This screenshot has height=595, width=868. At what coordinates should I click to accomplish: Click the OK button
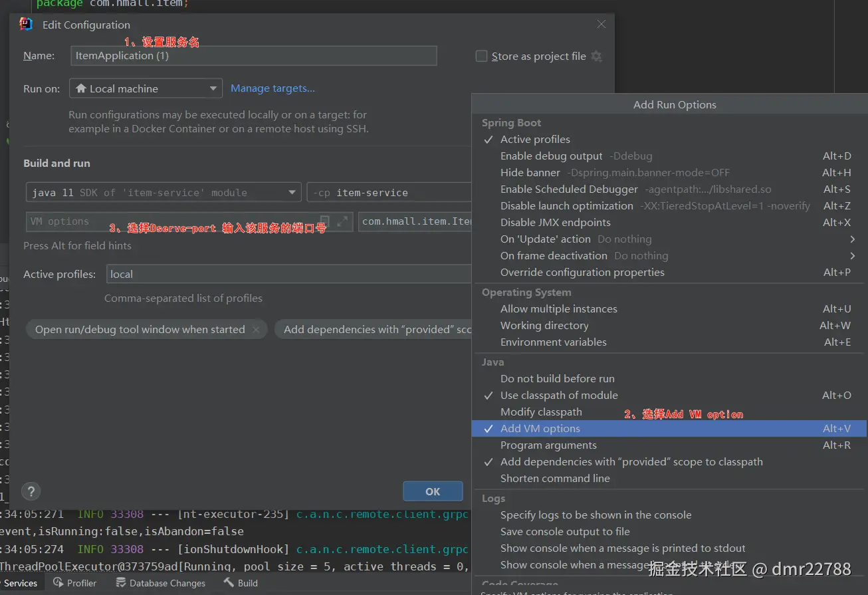pos(433,491)
